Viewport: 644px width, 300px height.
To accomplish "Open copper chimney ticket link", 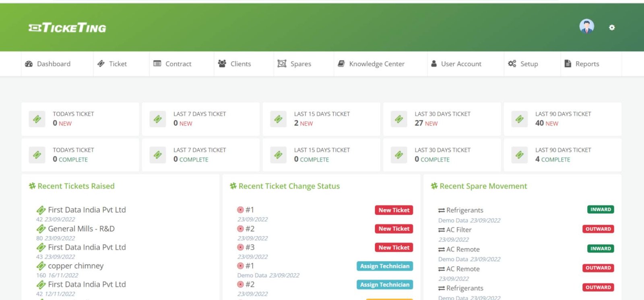I will (76, 266).
